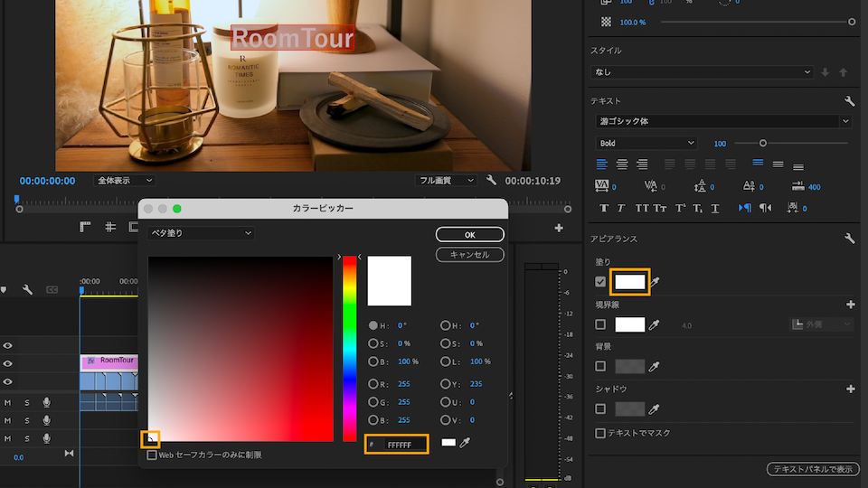Click the cancel button in color picker
This screenshot has height=488, width=868.
click(x=469, y=255)
